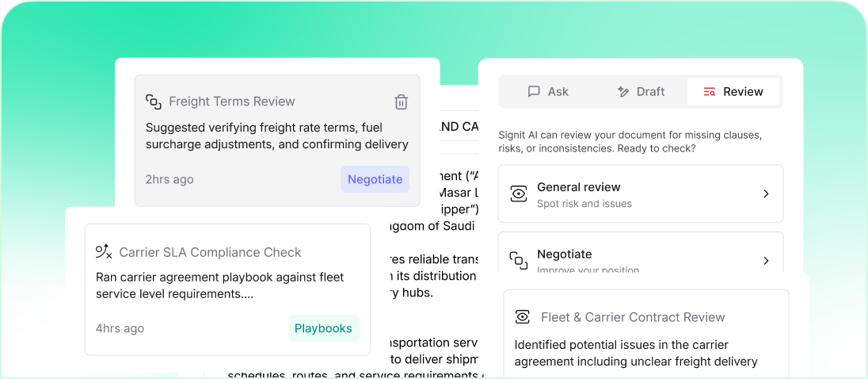The height and width of the screenshot is (379, 868).
Task: Click the Carrier SLA Compliance Check icon
Action: point(104,252)
